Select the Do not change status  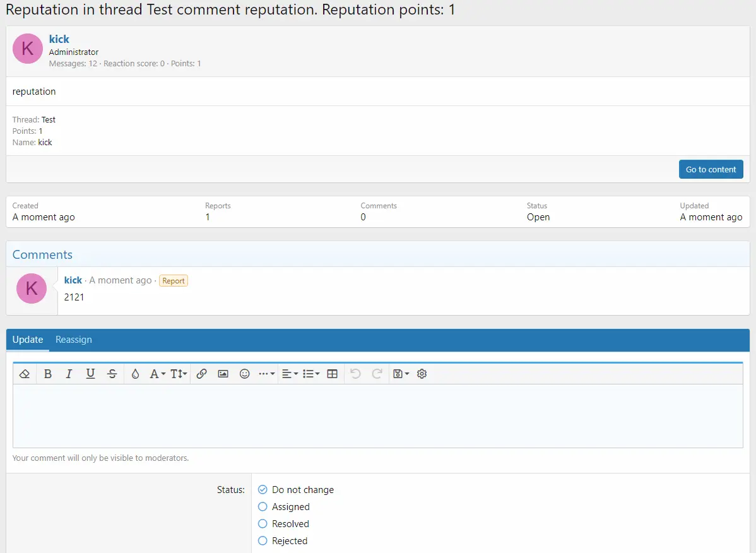click(x=263, y=490)
